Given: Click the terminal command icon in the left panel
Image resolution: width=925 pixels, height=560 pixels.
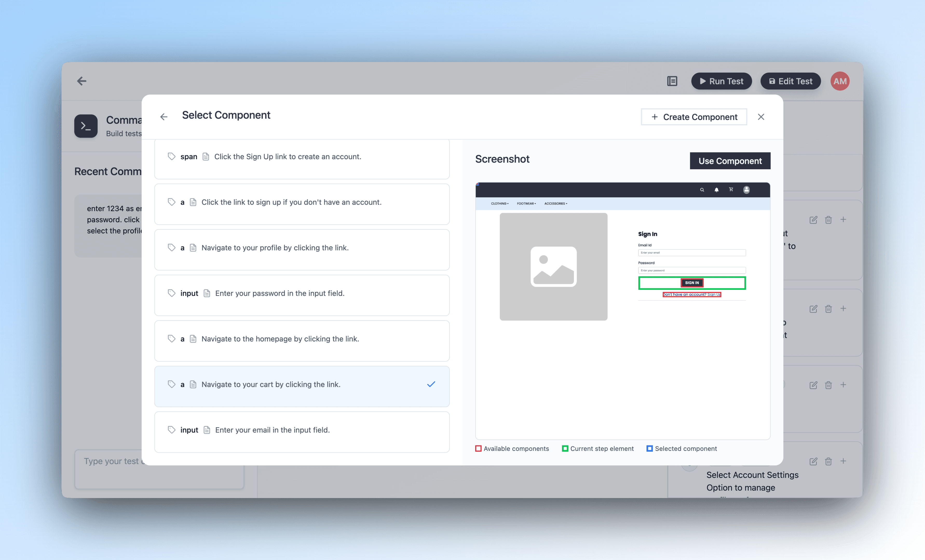Looking at the screenshot, I should 86,126.
